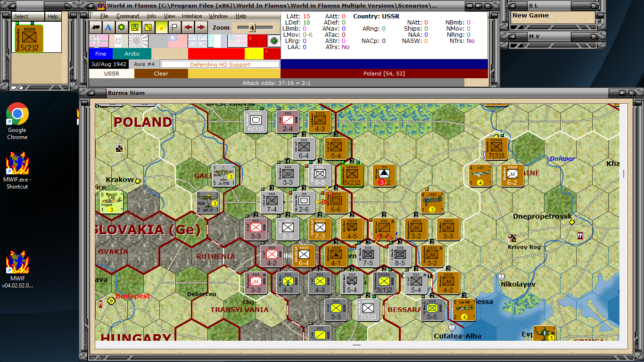The width and height of the screenshot is (644, 362).
Task: Click the Arctic weather zone label
Action: [x=132, y=54]
